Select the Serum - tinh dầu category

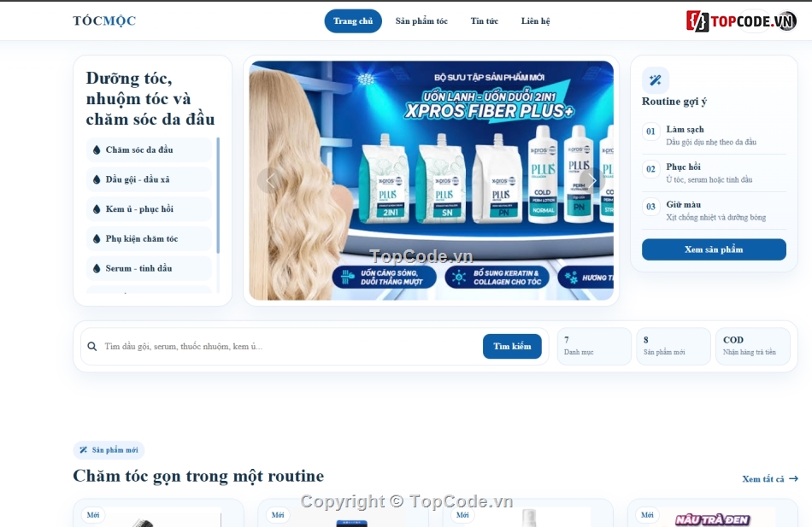(149, 268)
